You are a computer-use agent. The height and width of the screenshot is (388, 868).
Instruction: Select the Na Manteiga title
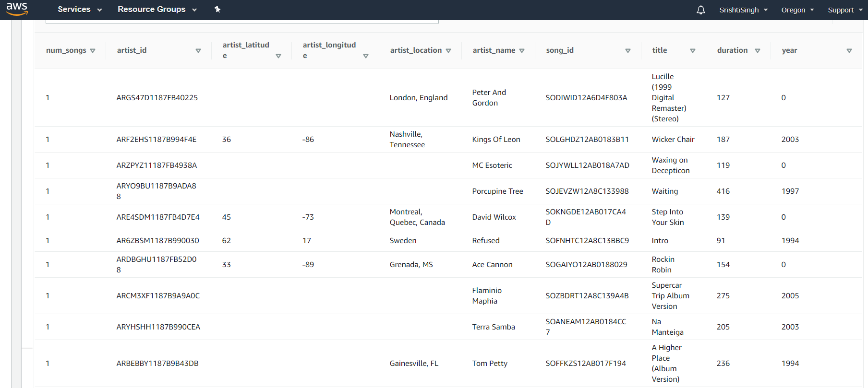click(668, 327)
